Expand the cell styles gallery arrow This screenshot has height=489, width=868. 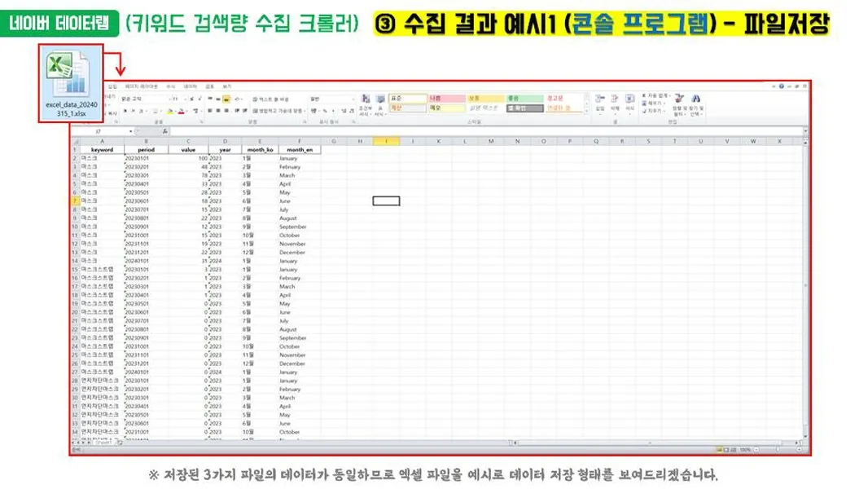pyautogui.click(x=586, y=111)
